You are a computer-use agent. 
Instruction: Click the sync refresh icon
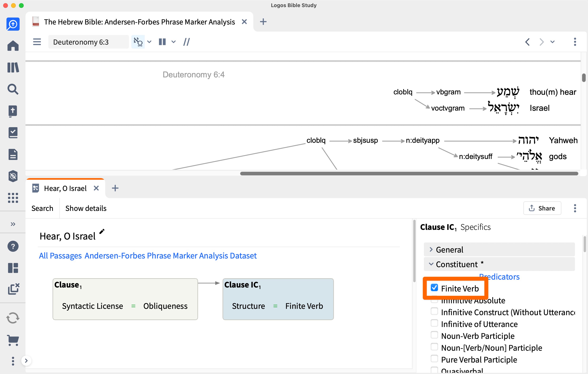[13, 318]
